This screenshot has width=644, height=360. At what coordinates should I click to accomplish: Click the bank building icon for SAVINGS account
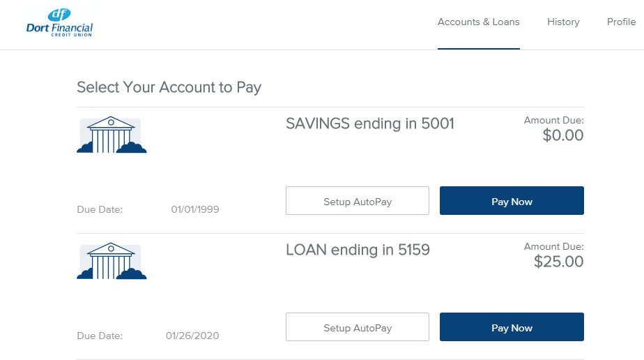(112, 135)
